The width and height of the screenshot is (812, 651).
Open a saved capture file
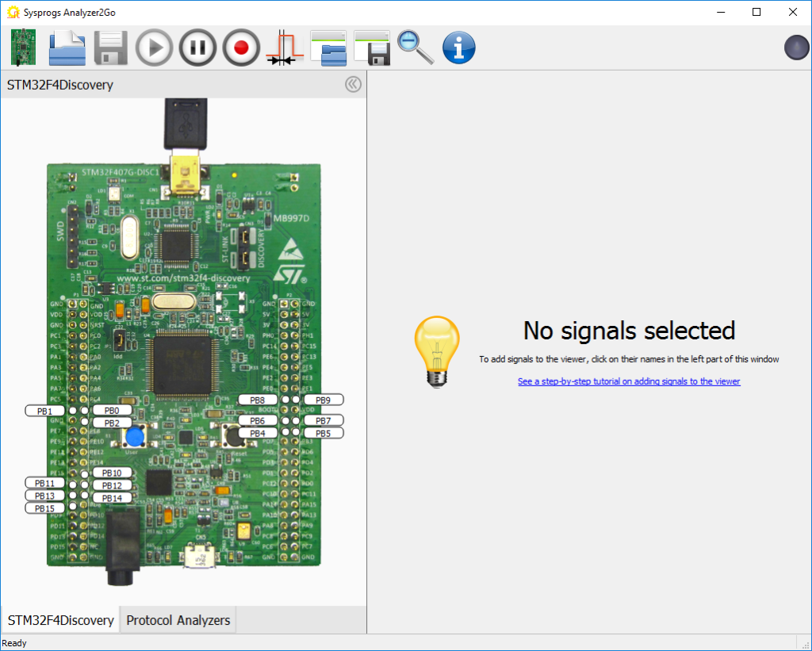(x=67, y=48)
